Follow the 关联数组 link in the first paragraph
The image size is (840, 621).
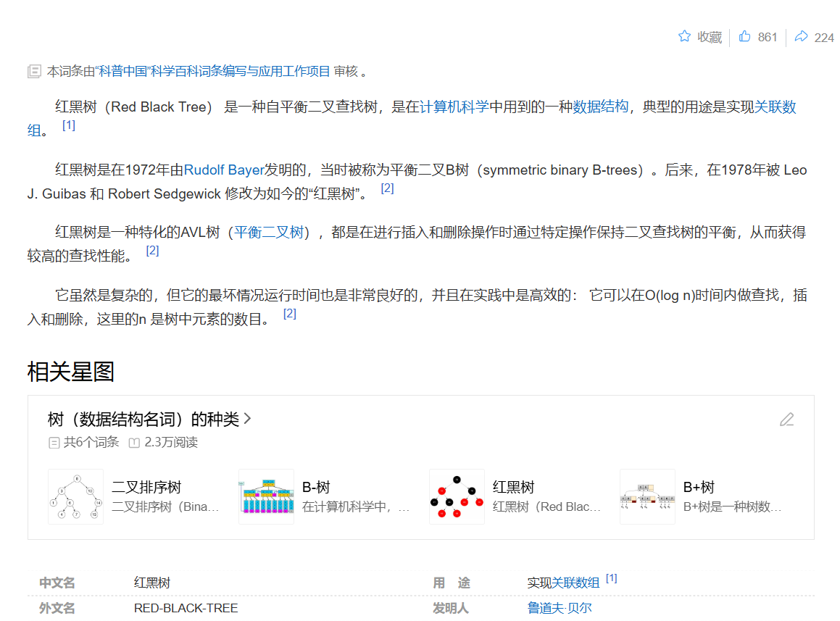[x=775, y=107]
